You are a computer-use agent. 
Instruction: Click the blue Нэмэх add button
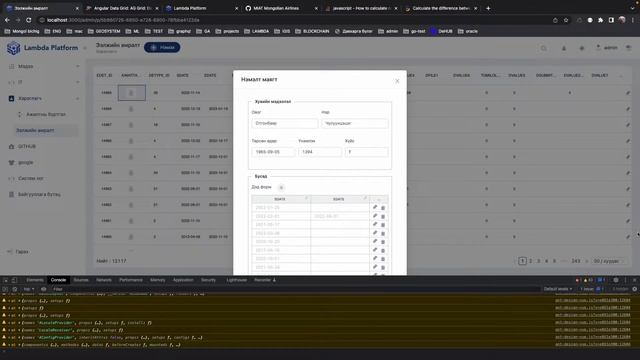[162, 47]
